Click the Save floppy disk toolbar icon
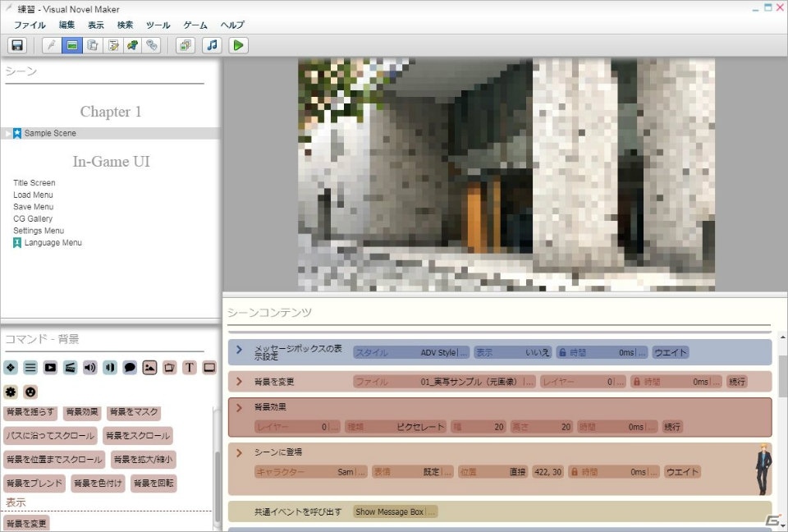 click(17, 45)
